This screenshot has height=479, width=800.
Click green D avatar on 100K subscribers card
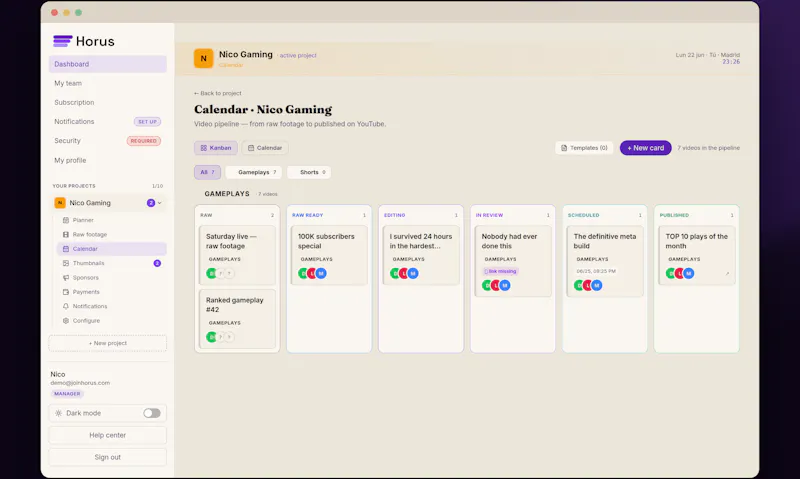303,273
